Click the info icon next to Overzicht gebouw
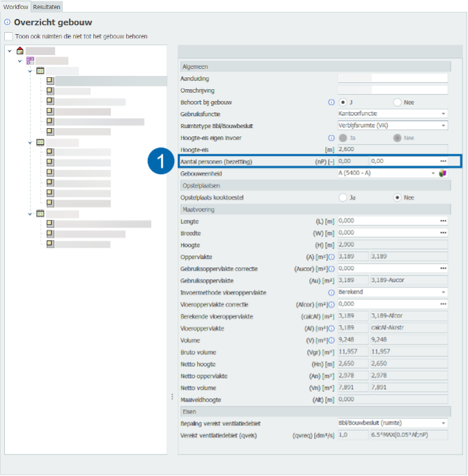The width and height of the screenshot is (468, 476). pos(8,23)
